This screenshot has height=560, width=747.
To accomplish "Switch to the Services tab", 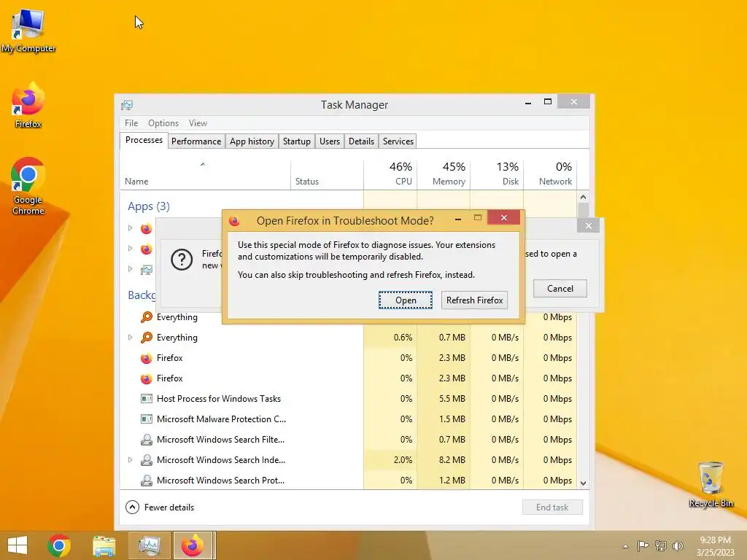I will [x=398, y=141].
